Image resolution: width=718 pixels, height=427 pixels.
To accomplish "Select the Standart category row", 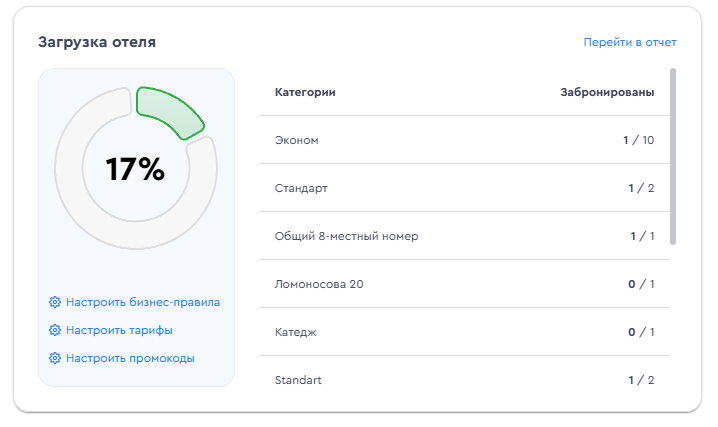I will click(464, 380).
